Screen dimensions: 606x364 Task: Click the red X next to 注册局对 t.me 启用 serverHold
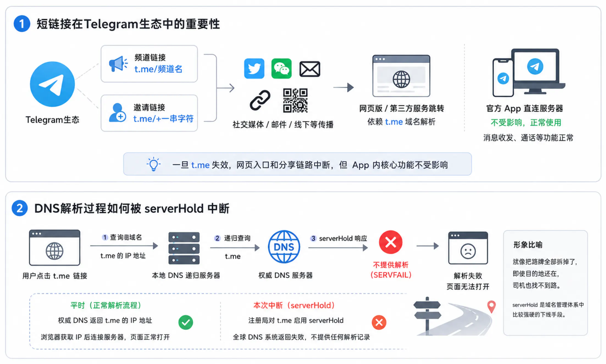pyautogui.click(x=379, y=322)
